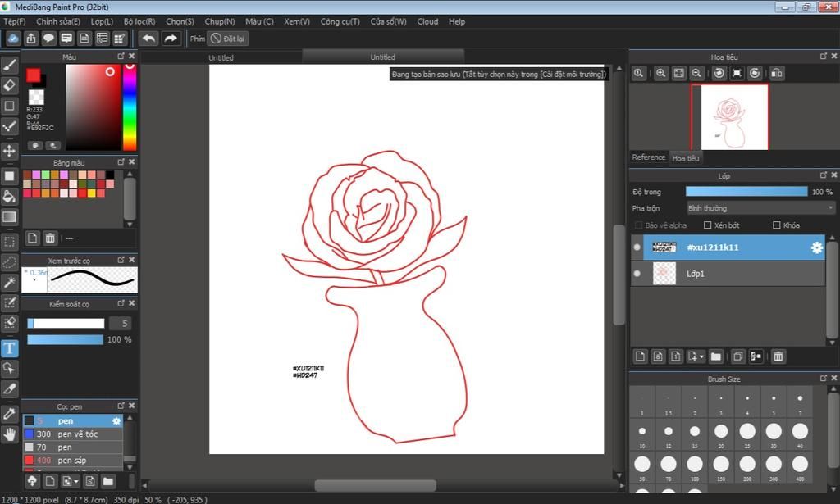This screenshot has width=840, height=504.
Task: Open the Lớp(L) menu
Action: pyautogui.click(x=102, y=21)
